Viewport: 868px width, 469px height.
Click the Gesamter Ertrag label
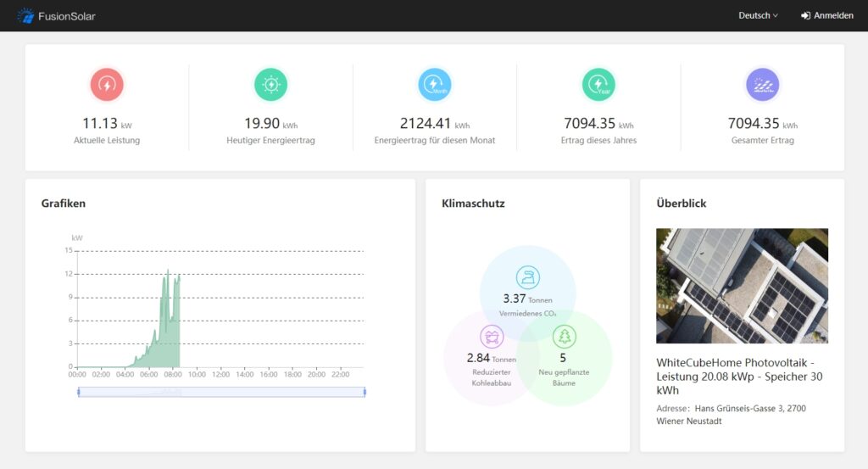(762, 140)
